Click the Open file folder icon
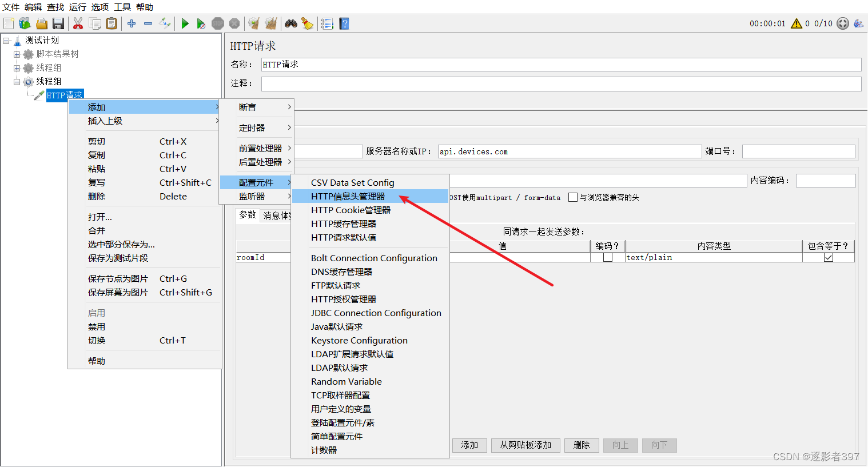Screen dimensions: 868x467 pyautogui.click(x=41, y=23)
